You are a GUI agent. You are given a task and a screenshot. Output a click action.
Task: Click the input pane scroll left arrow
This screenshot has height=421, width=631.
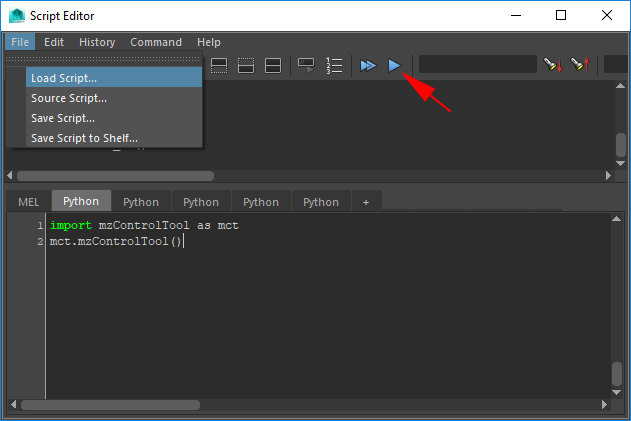point(14,404)
